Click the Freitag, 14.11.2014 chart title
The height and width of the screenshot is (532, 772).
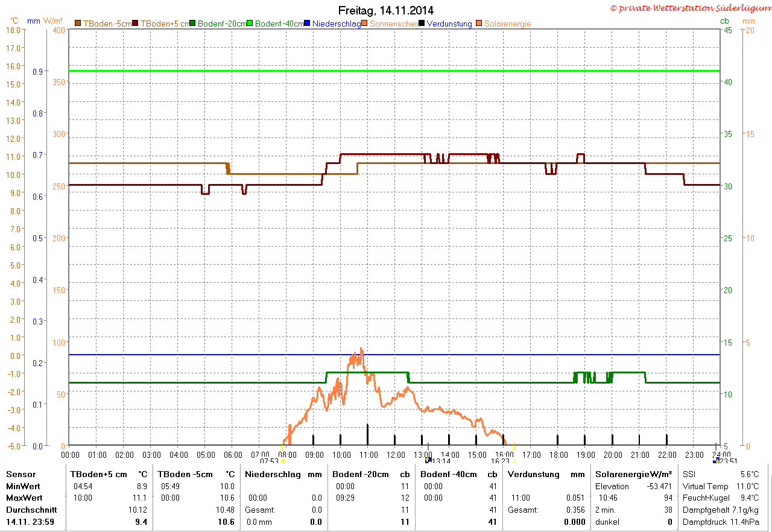click(x=386, y=10)
